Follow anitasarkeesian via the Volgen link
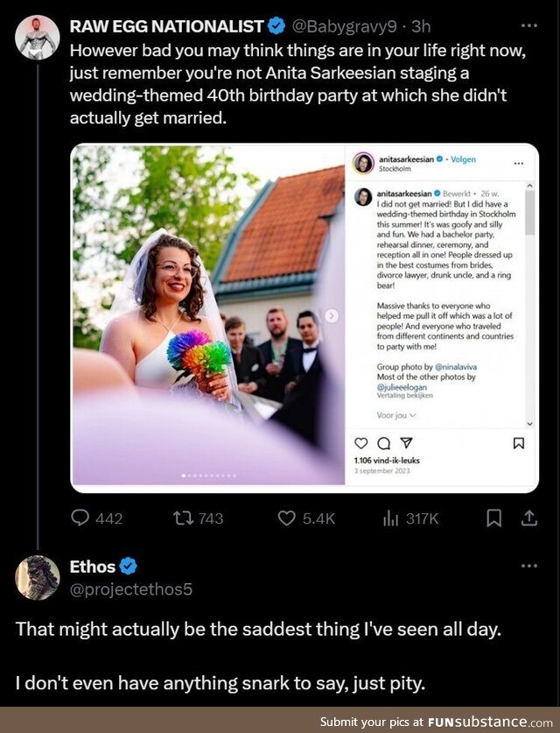Viewport: 560px width, 733px height. [x=463, y=160]
